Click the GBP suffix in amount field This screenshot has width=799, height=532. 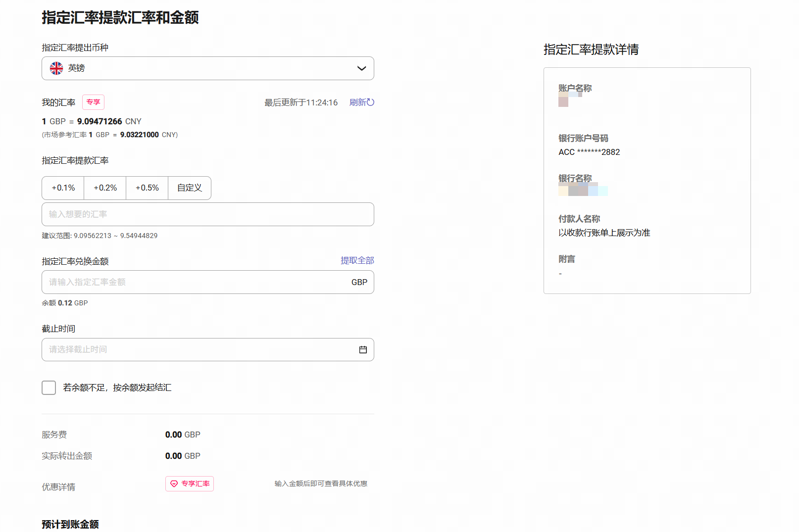pyautogui.click(x=359, y=282)
